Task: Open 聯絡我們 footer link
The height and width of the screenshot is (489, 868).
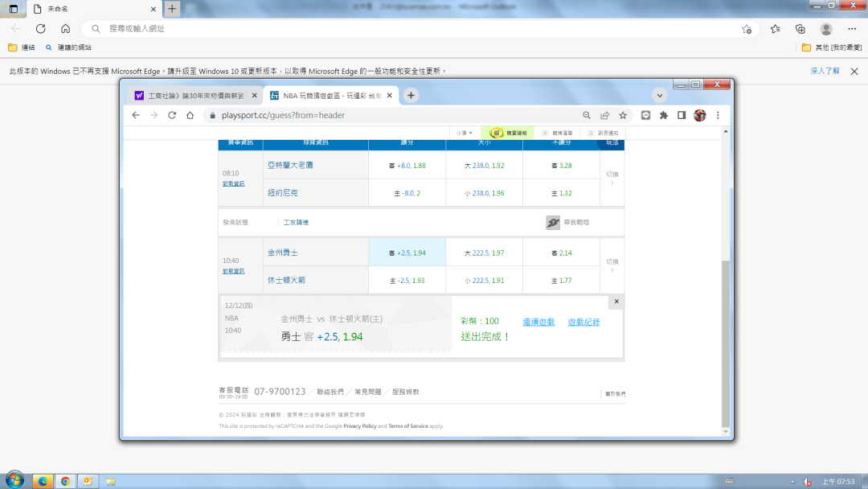Action: (x=330, y=392)
